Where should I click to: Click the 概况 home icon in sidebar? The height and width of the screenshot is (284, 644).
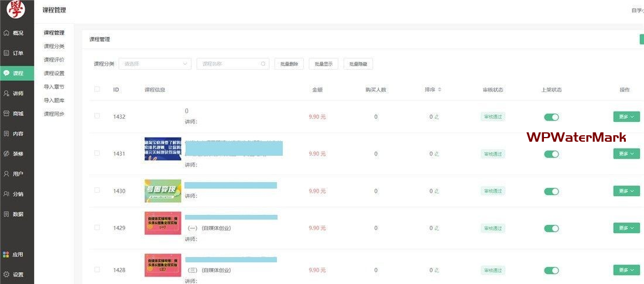coord(6,33)
